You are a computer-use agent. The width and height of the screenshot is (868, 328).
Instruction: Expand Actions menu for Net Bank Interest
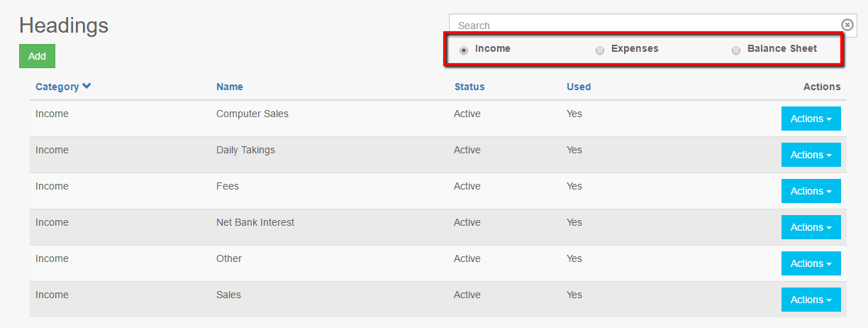[x=811, y=227]
